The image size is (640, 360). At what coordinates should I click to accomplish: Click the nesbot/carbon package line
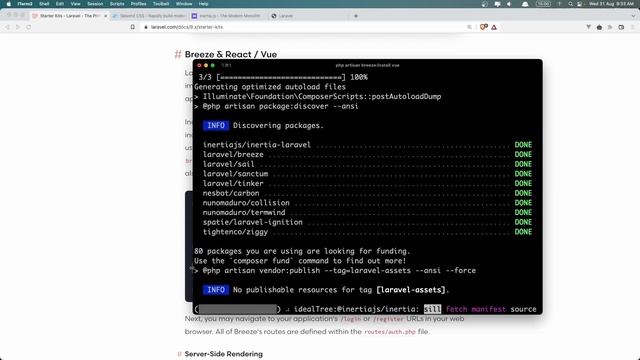pos(367,193)
